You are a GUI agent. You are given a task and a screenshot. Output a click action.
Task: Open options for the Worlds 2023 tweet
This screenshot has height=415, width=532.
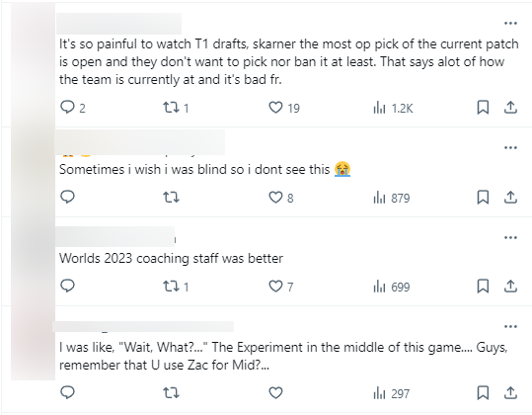(x=510, y=237)
